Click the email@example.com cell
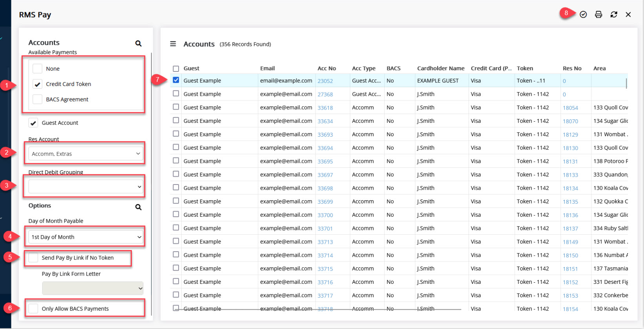The image size is (644, 329). point(286,80)
